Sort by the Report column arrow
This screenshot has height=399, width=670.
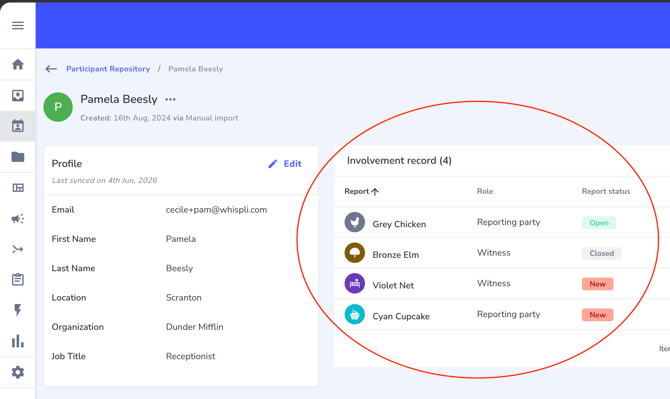point(375,192)
